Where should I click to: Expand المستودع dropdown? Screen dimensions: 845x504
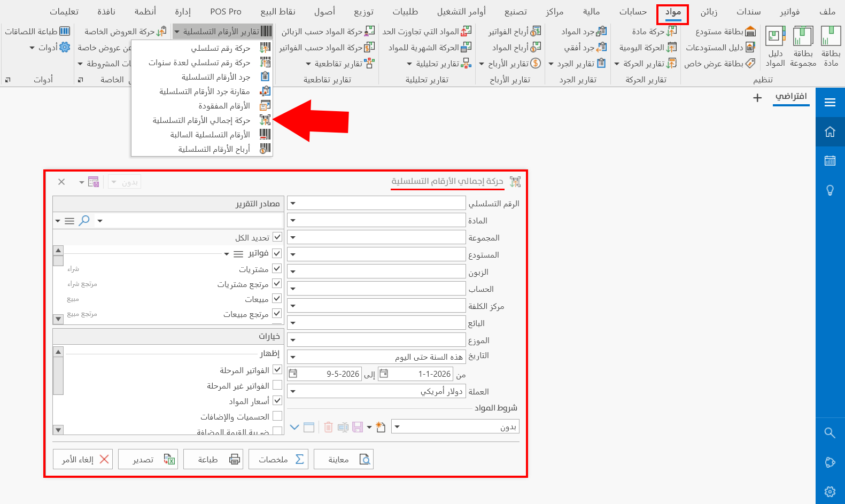click(x=293, y=254)
